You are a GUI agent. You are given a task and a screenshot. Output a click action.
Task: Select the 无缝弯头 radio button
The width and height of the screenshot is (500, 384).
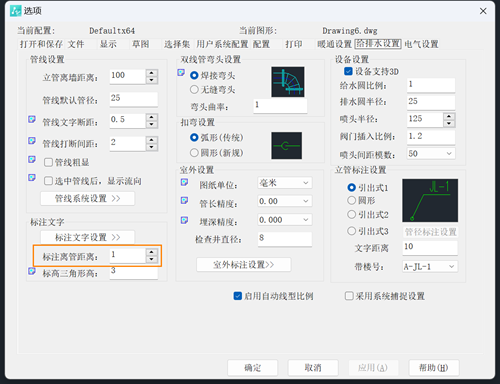194,90
